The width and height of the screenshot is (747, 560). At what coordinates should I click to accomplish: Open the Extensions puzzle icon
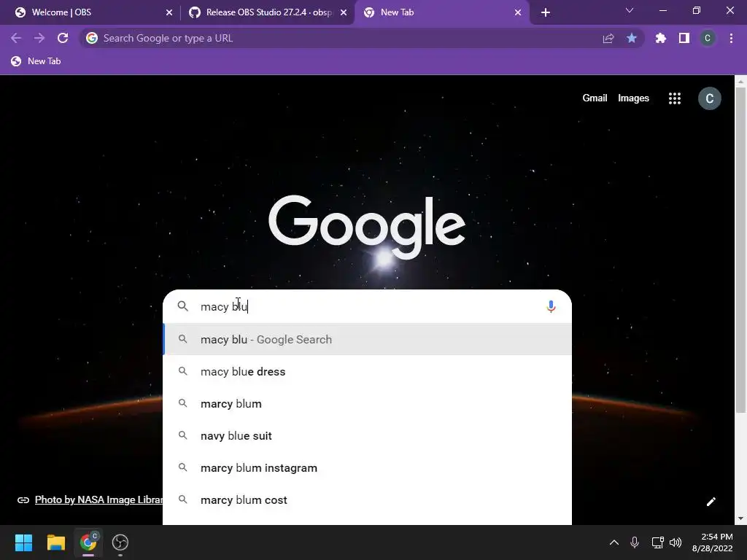coord(661,38)
